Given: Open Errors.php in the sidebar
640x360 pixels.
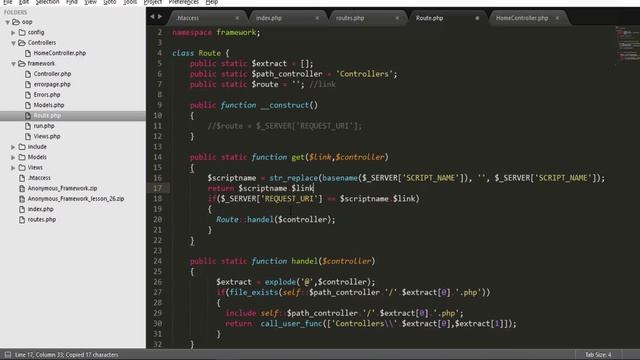Looking at the screenshot, I should coord(47,95).
